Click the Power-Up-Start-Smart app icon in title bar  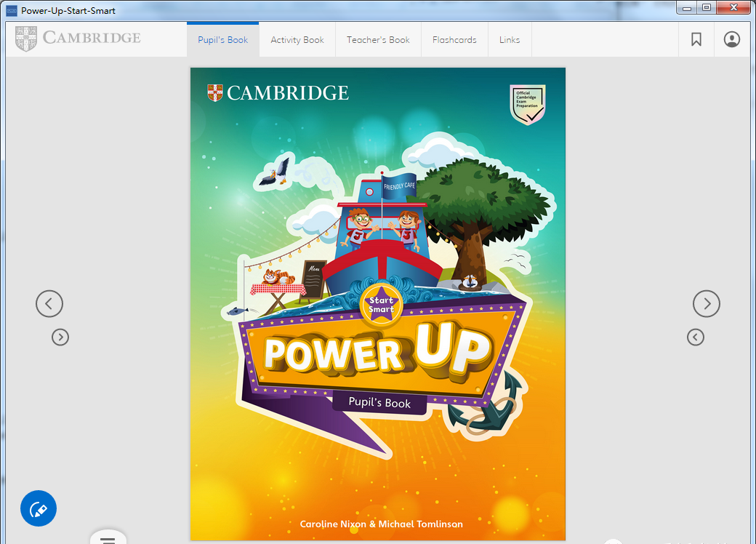coord(11,10)
